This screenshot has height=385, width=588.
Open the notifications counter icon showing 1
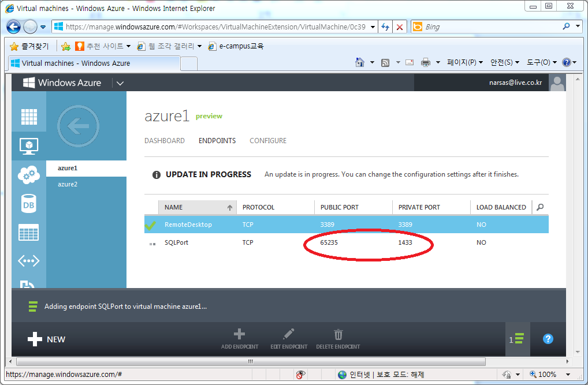(x=518, y=339)
